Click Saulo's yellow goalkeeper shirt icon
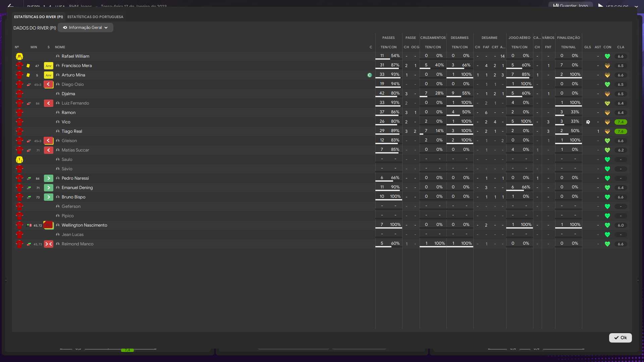Image resolution: width=644 pixels, height=362 pixels. point(19,160)
